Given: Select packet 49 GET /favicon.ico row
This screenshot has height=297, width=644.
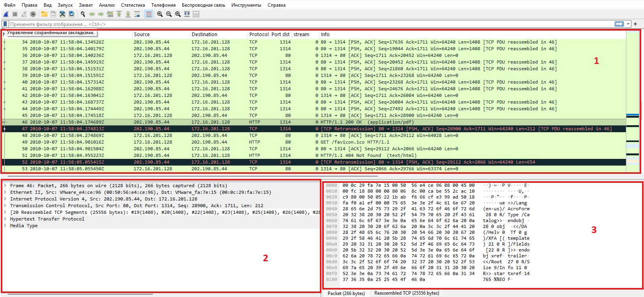Looking at the screenshot, I should (x=314, y=142).
